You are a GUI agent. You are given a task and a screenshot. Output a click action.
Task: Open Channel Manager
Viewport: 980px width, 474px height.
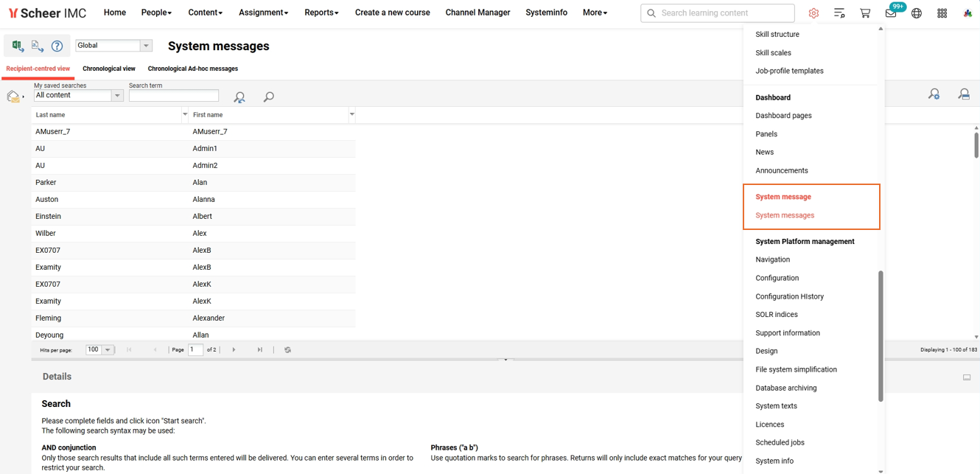(x=477, y=13)
